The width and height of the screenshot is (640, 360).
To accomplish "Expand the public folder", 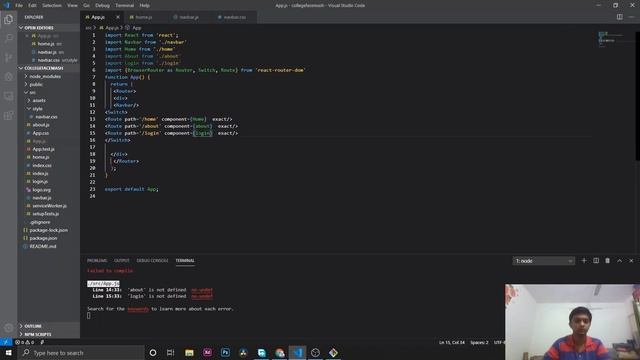I will [36, 84].
